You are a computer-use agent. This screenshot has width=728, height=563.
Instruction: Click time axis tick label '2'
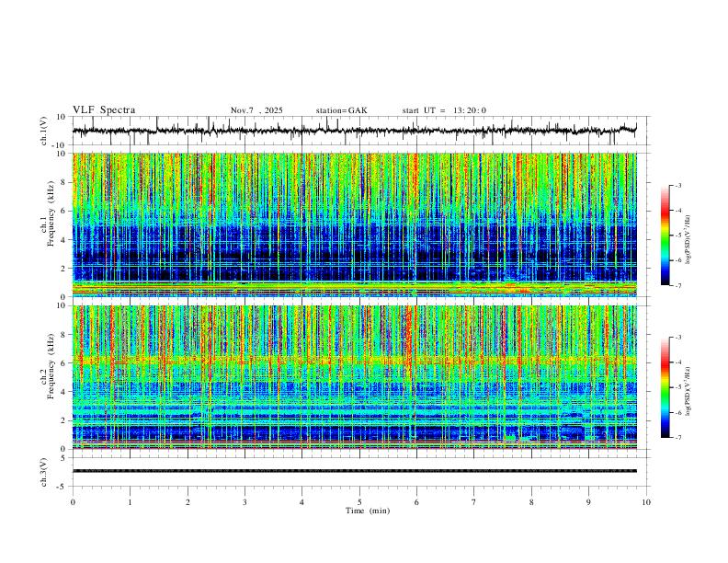coord(188,502)
